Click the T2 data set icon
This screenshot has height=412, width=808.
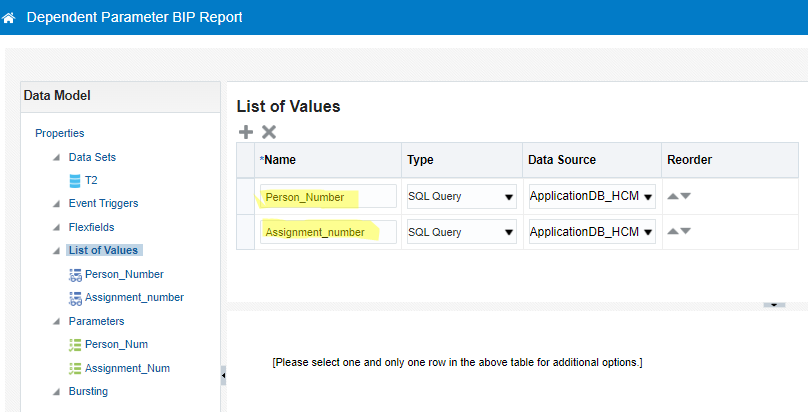point(74,181)
